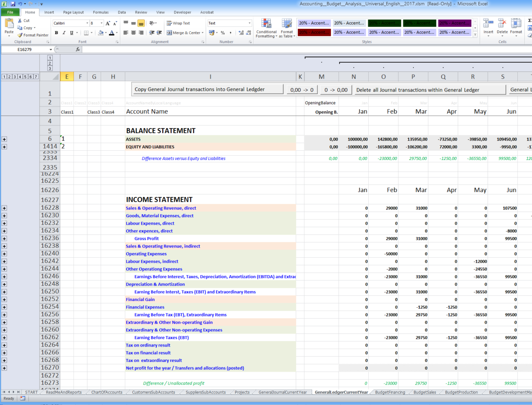Screen dimensions: 532x405
Task: Switch to the BudgetSales sheet tab
Action: pos(425,392)
